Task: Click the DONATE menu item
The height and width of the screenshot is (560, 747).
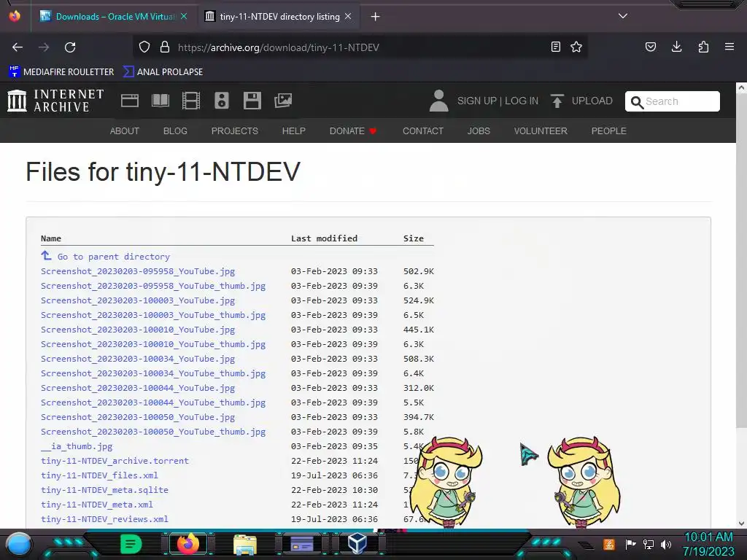Action: pyautogui.click(x=353, y=131)
